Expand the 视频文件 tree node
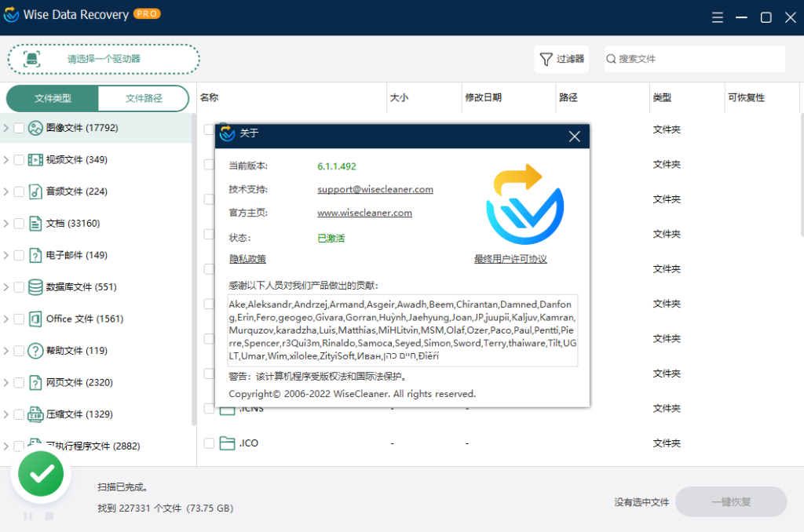 5,160
